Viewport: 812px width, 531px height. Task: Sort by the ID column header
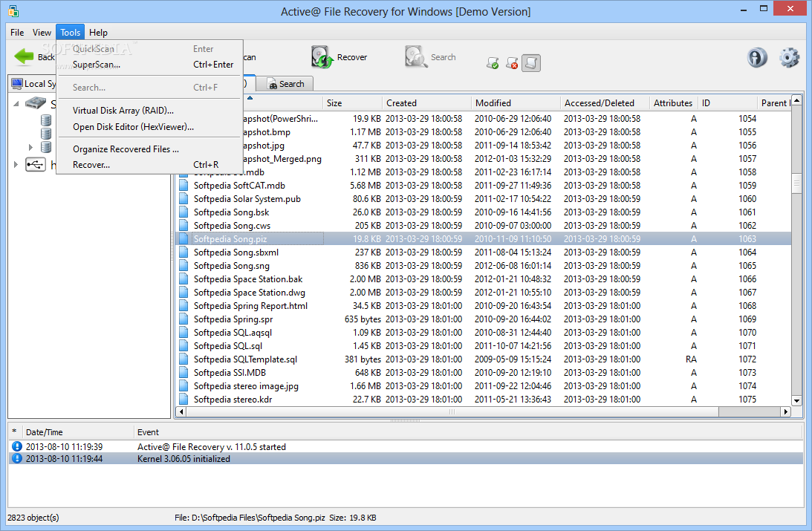coord(727,103)
